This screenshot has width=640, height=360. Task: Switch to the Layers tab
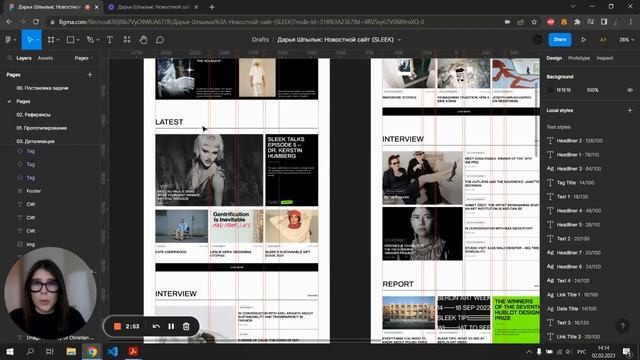24,58
